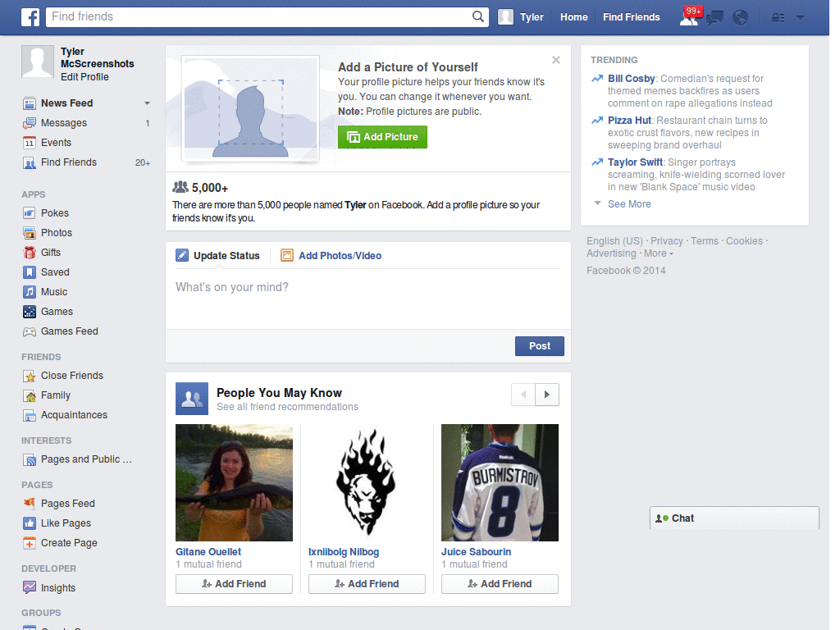Open the Privacy footer link

pyautogui.click(x=666, y=241)
